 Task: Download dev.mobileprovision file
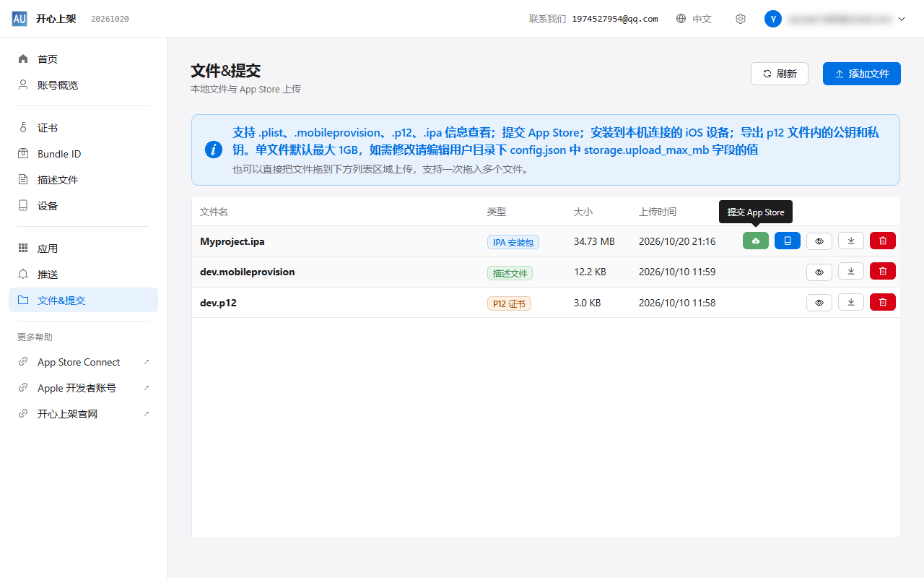(x=851, y=272)
